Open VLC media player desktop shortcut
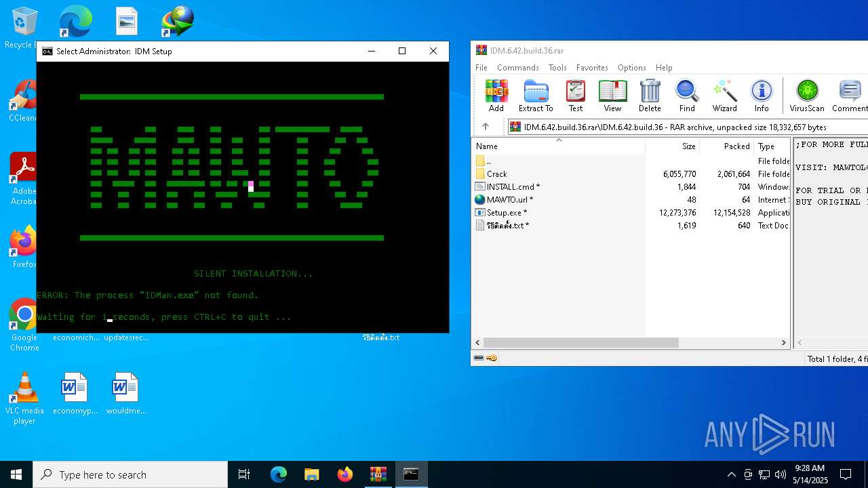The height and width of the screenshot is (488, 868). pyautogui.click(x=24, y=399)
